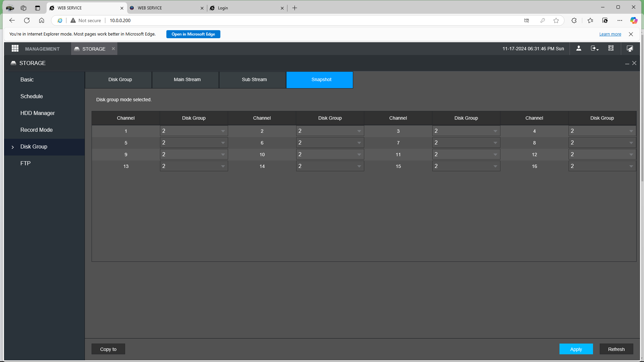Screen dimensions: 644x362
Task: Open the Copilot icon in Edge
Action: click(x=634, y=20)
